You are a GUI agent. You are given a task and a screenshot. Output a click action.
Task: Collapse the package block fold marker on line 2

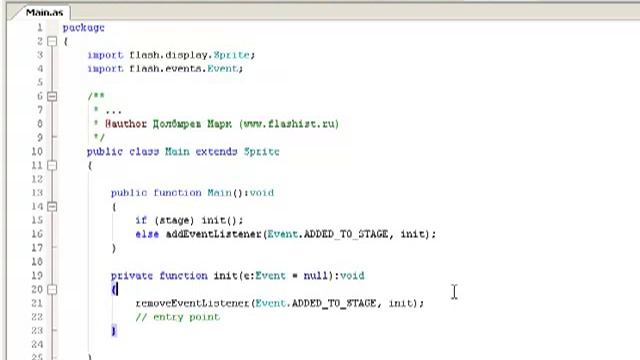(x=52, y=41)
